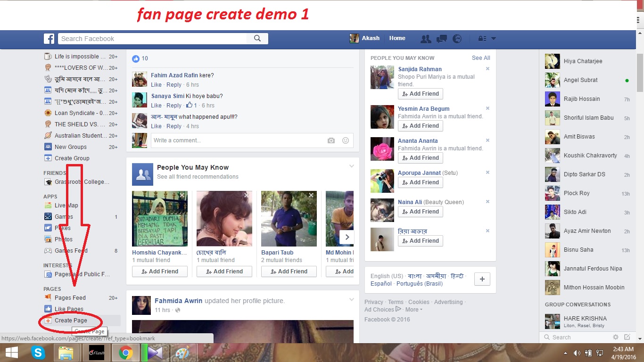Open the notifications globe icon
Screen dimensions: 644x362
point(457,39)
